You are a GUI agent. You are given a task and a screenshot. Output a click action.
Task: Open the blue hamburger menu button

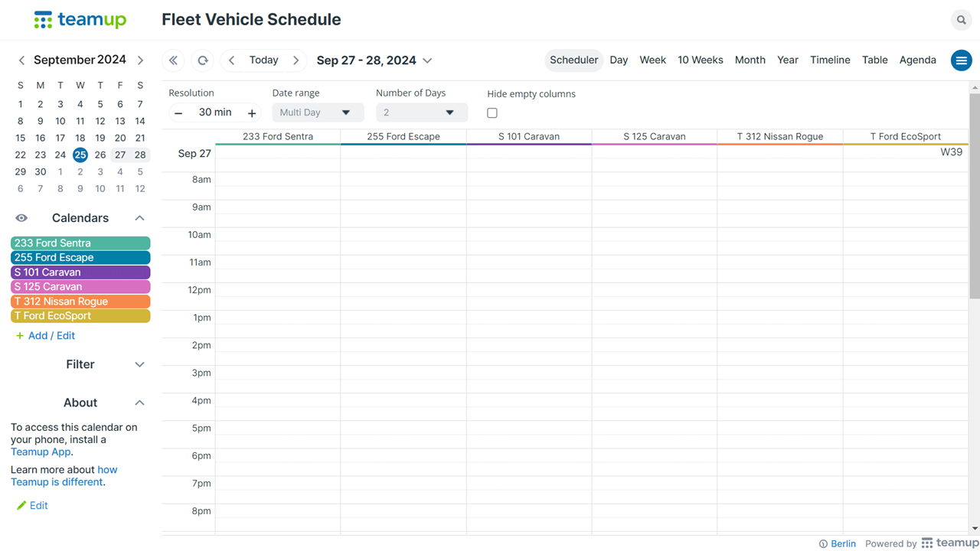pos(961,60)
